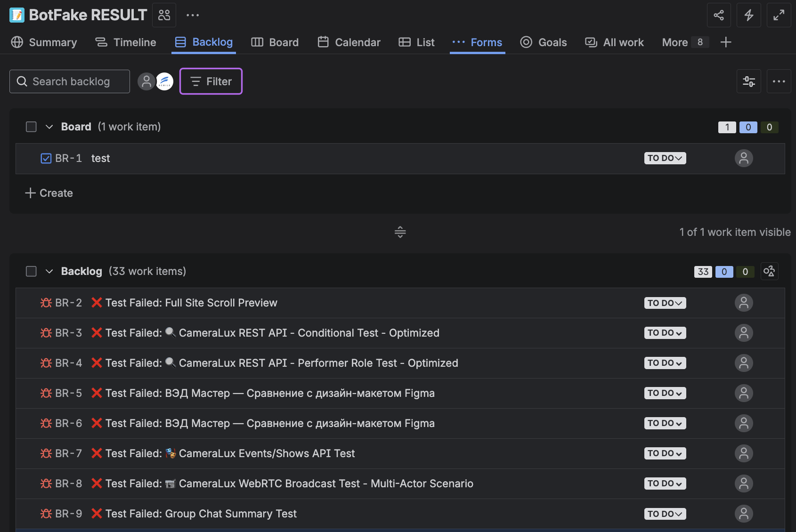The image size is (796, 532).
Task: Select all items in Board section
Action: [31, 127]
